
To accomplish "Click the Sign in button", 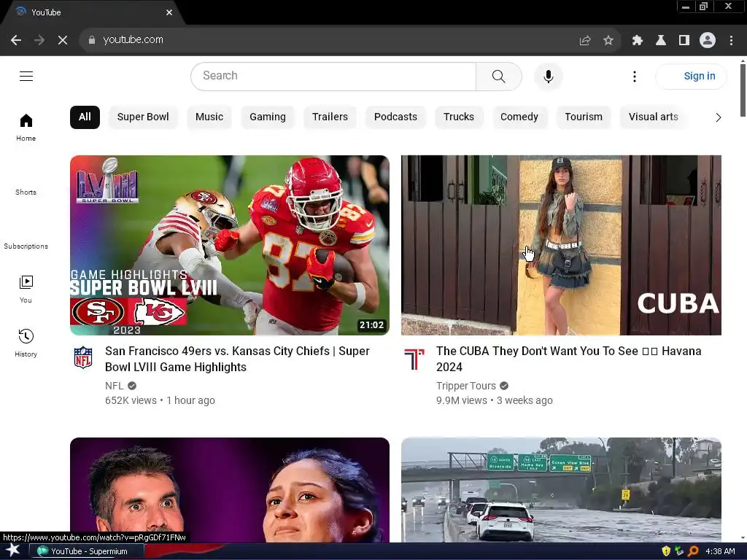I will point(692,76).
